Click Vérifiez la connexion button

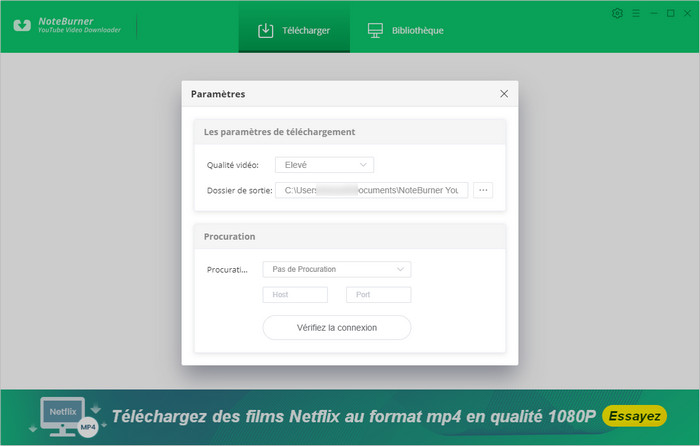click(337, 328)
